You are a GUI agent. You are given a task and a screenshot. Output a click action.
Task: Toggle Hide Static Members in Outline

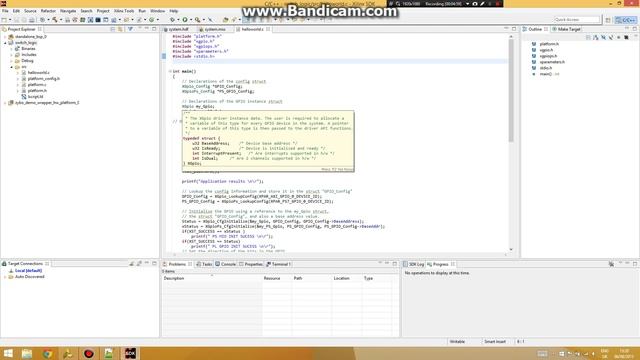tap(611, 37)
